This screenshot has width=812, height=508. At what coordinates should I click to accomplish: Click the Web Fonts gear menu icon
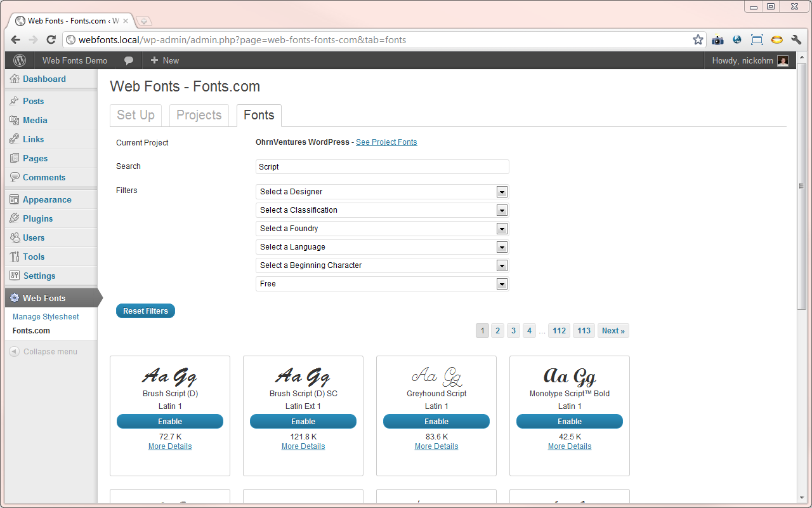(x=15, y=298)
